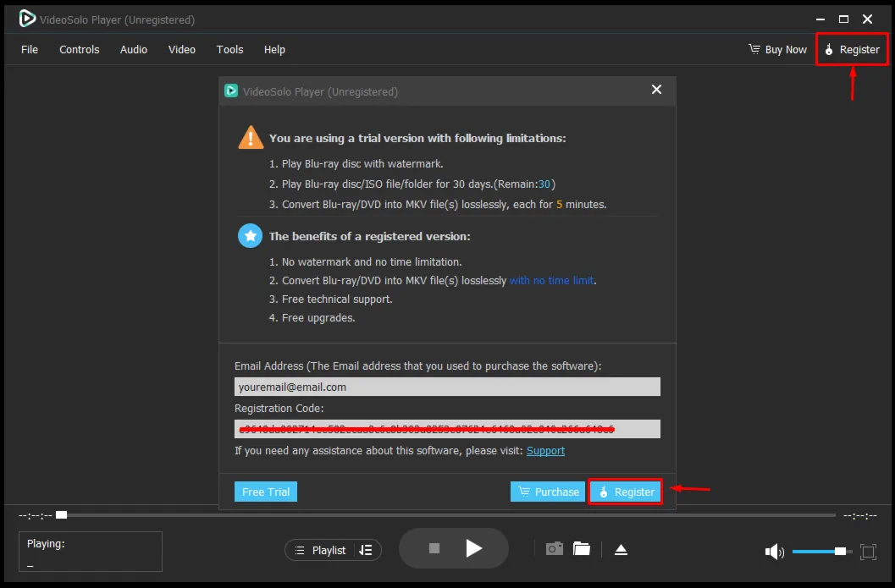Click the Purchase button in dialog
This screenshot has height=588, width=895.
pos(548,492)
